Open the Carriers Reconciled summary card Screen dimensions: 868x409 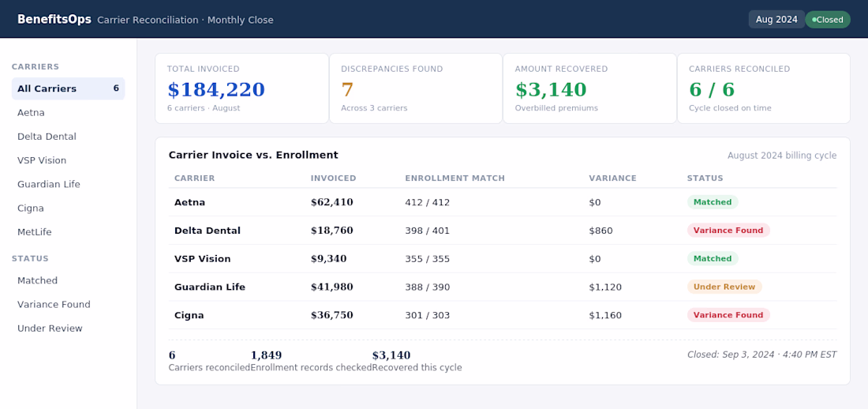764,88
